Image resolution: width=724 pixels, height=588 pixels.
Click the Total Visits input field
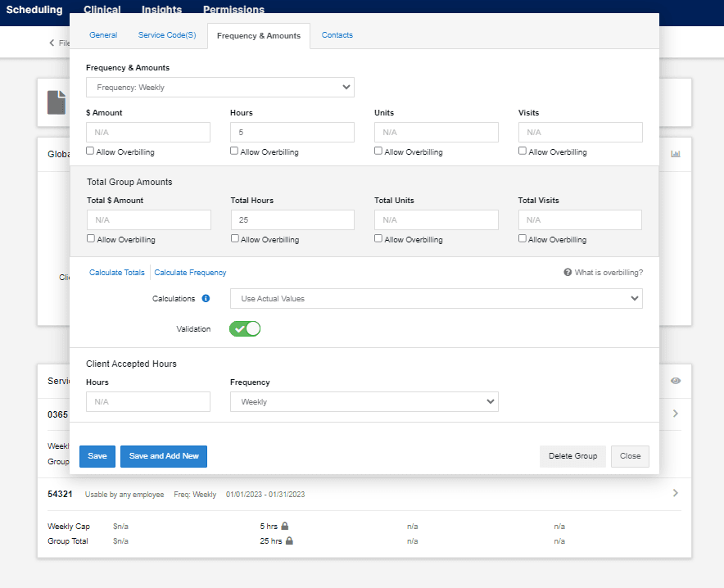click(580, 219)
